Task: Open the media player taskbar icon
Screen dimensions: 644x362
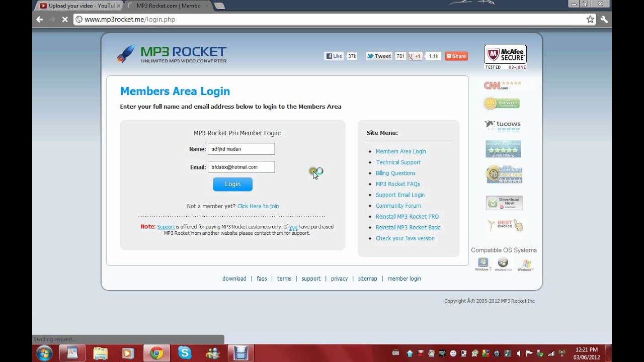Action: pos(128,353)
